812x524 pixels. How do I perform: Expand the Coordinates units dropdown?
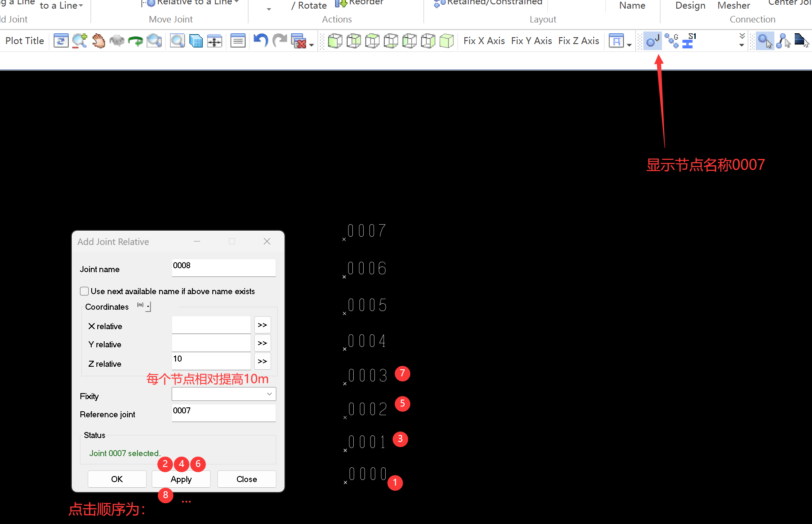click(148, 307)
